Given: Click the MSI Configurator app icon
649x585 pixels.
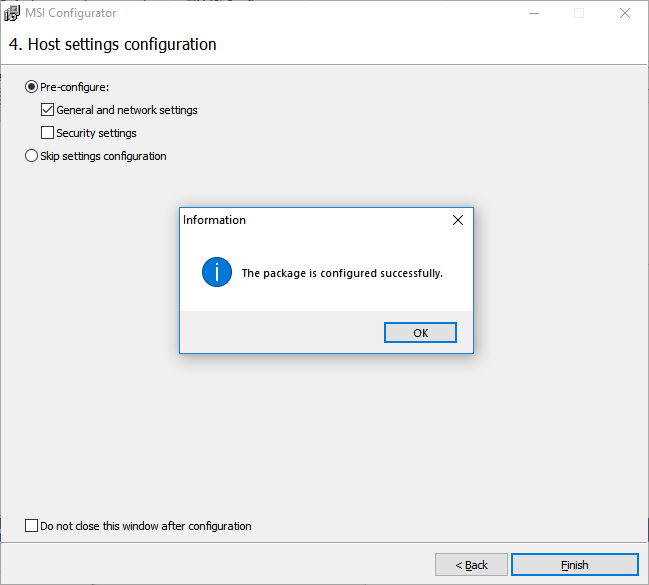Looking at the screenshot, I should point(12,13).
